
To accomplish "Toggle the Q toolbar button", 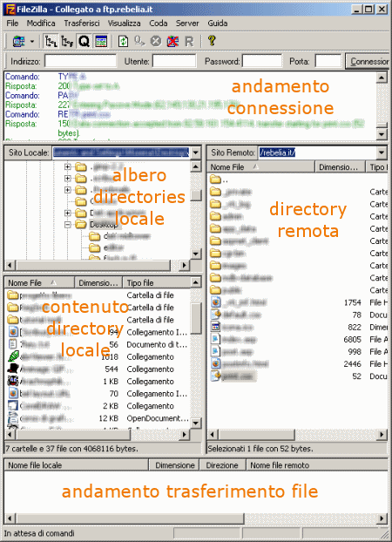I will click(x=84, y=42).
